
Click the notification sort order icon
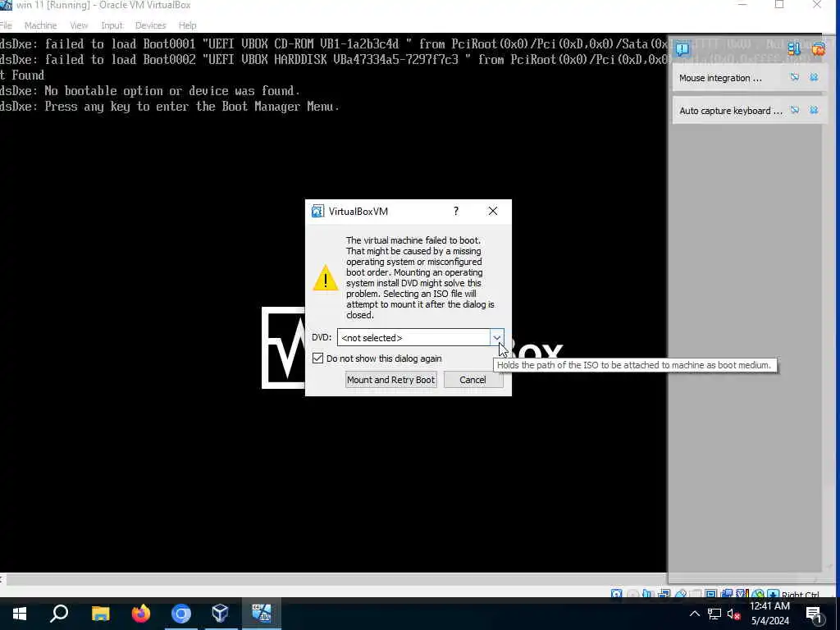tap(794, 49)
